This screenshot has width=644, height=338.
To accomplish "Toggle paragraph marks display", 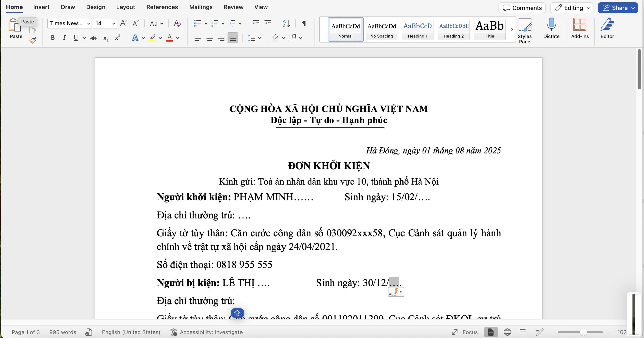I will tap(304, 23).
